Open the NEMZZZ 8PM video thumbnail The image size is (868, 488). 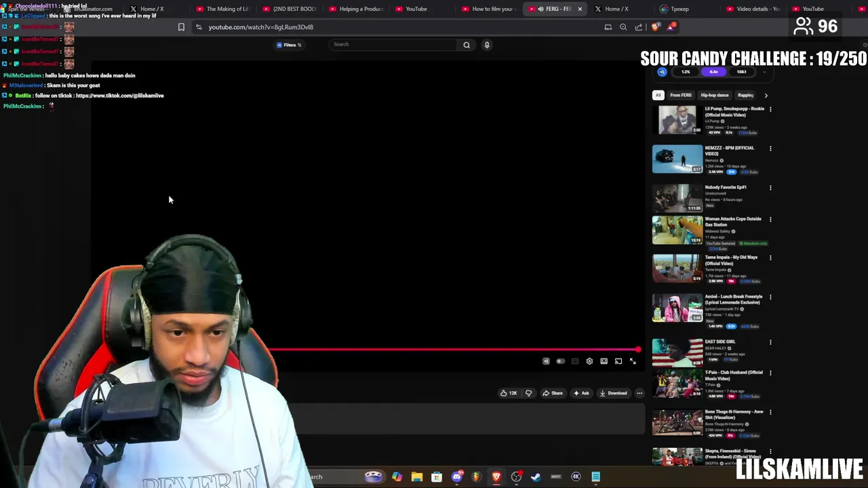pos(677,159)
